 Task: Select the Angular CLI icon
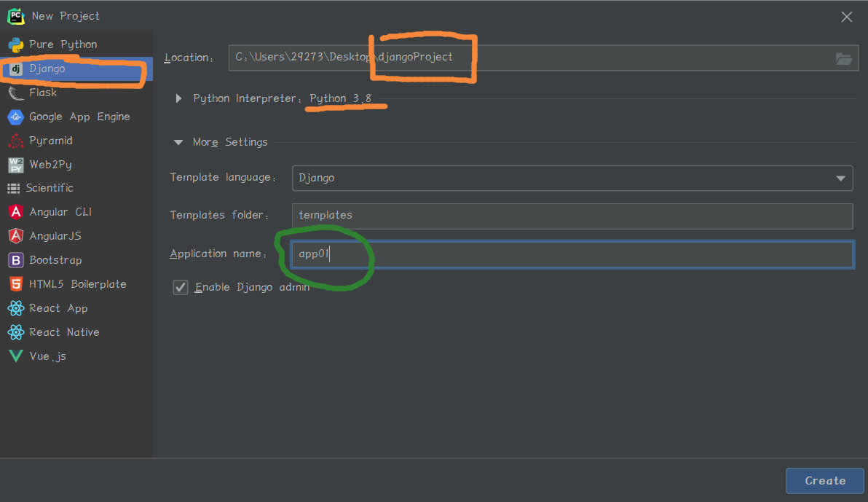click(15, 212)
